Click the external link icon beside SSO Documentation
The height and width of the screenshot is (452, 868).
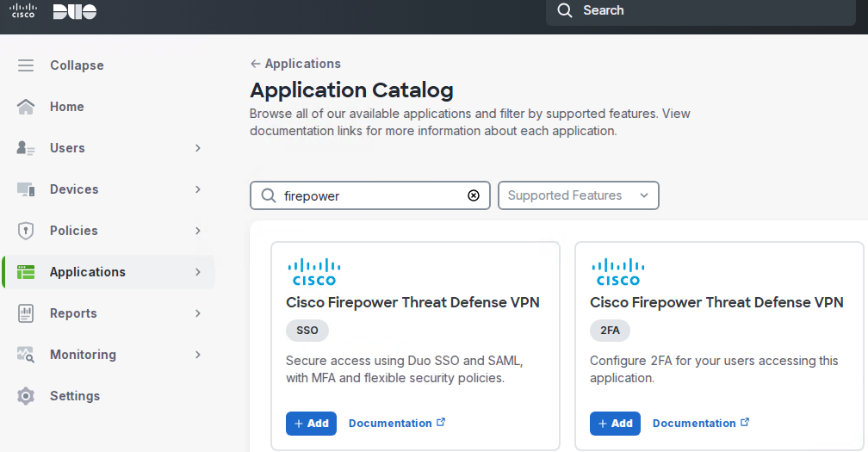pos(441,422)
